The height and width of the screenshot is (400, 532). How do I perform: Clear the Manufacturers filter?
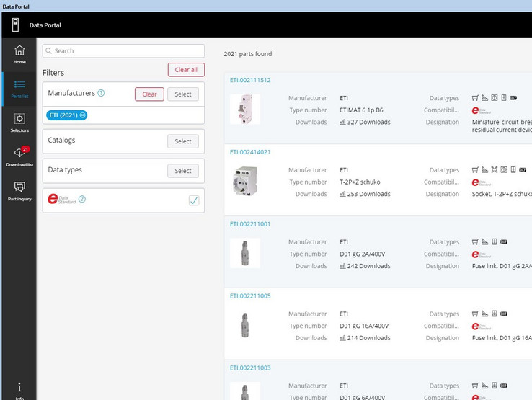149,94
